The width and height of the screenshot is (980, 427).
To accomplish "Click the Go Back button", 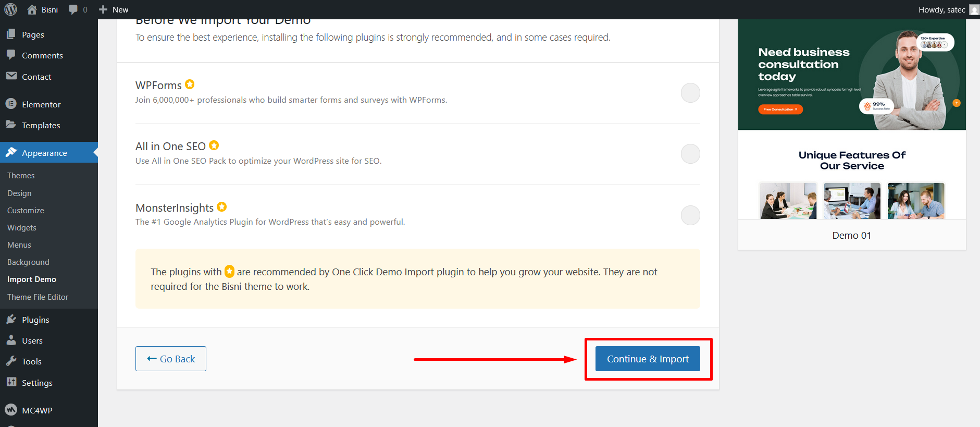I will [x=171, y=359].
